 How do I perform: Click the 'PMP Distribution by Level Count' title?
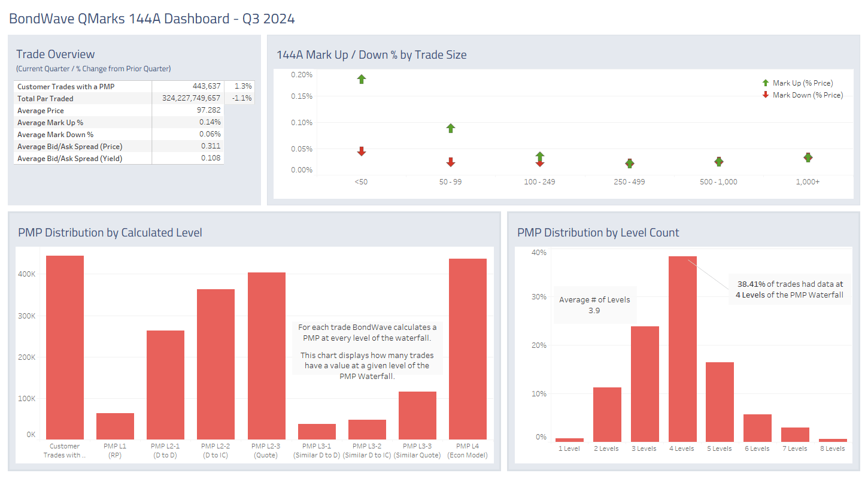tap(598, 232)
